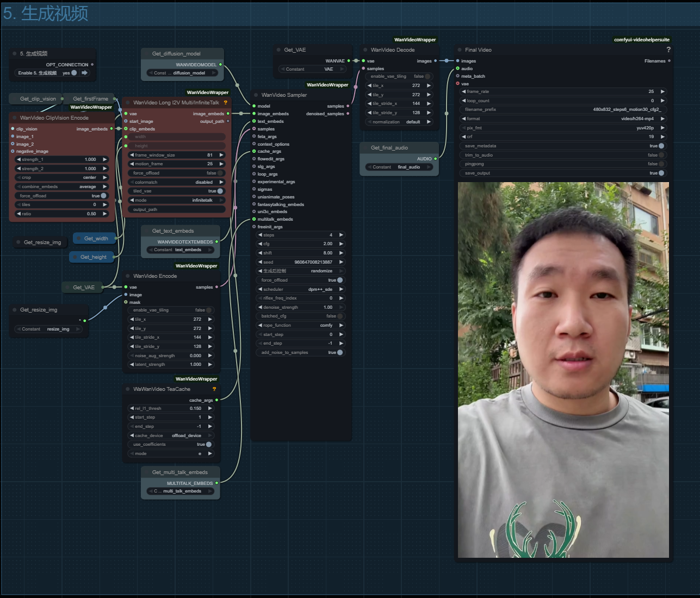Click the arrow icon in the Enable 5 node
This screenshot has width=700, height=598.
coord(85,73)
